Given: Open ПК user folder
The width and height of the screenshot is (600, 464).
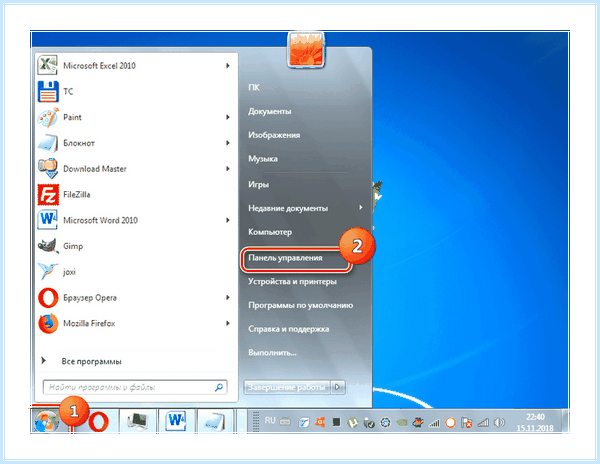Looking at the screenshot, I should pos(254,88).
